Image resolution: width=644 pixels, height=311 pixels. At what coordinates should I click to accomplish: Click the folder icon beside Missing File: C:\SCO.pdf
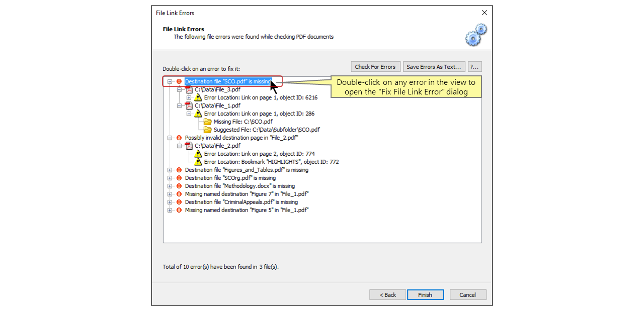click(x=207, y=122)
